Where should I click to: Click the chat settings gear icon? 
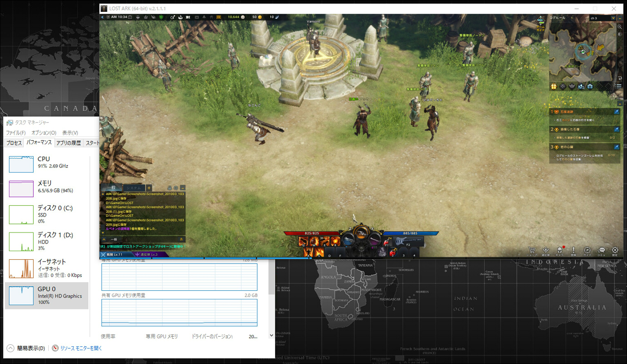(x=176, y=187)
